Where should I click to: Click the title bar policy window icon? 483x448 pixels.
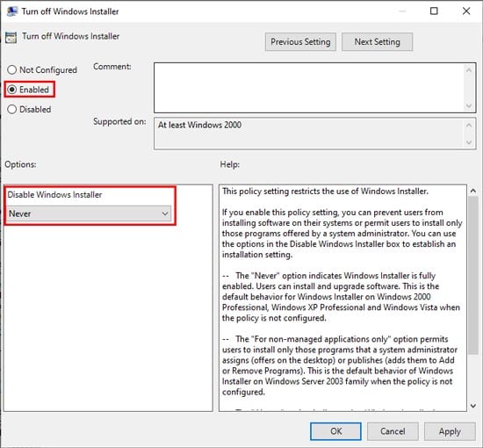11,11
